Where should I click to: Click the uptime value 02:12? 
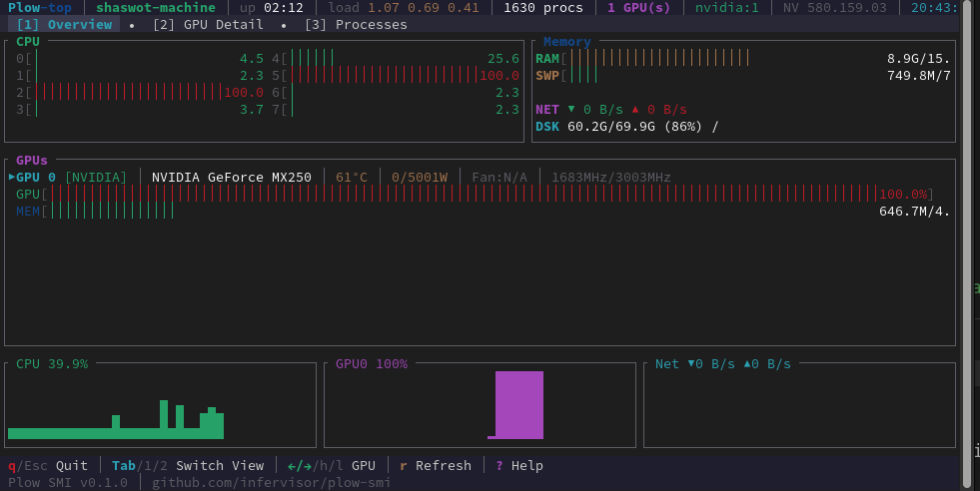point(283,8)
